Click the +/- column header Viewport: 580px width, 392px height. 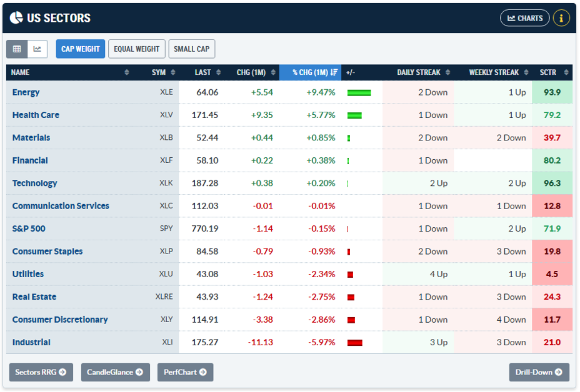tap(351, 72)
